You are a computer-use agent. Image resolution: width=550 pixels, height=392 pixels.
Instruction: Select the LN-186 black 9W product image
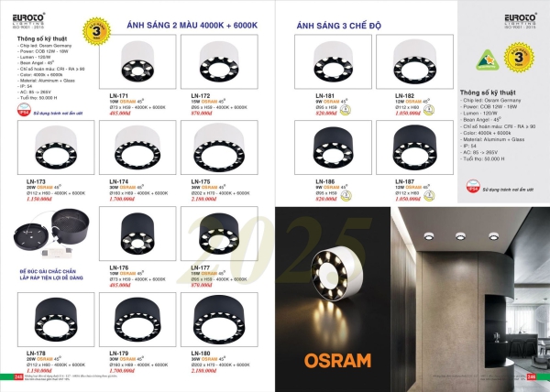pos(333,147)
